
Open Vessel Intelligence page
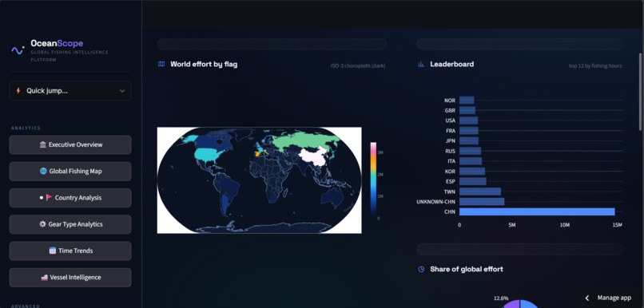point(70,278)
